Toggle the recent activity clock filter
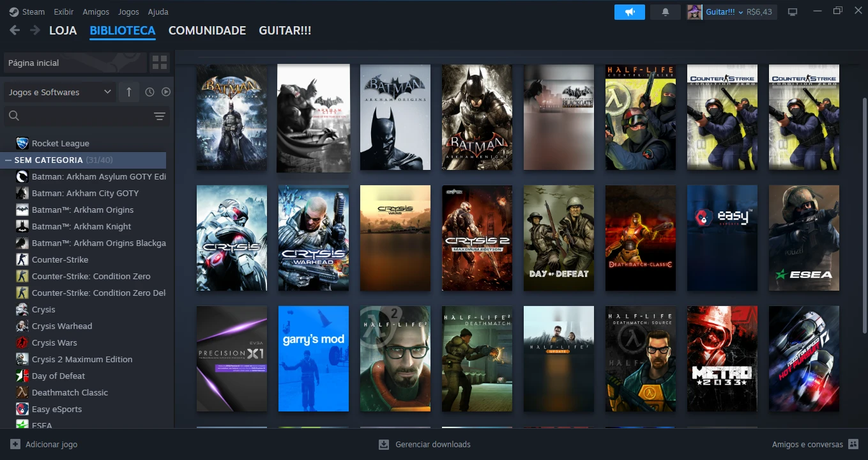 pos(149,92)
